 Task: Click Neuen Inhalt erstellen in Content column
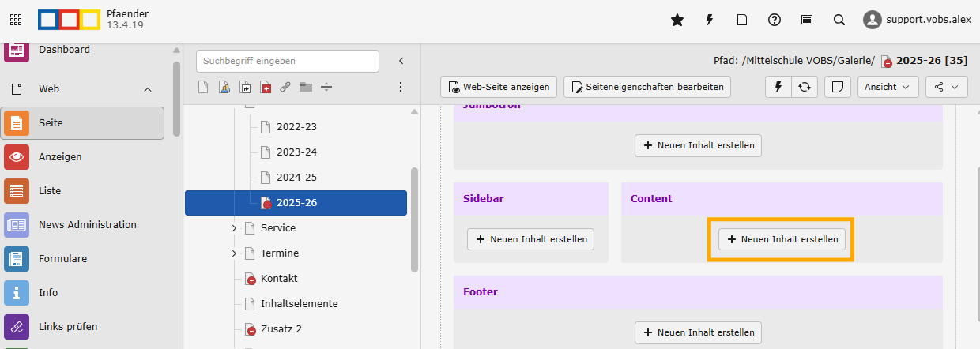click(782, 239)
